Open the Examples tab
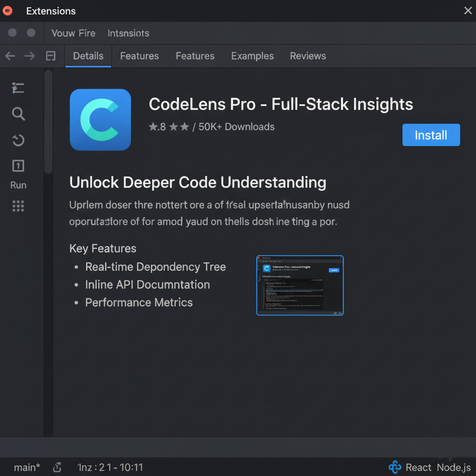The height and width of the screenshot is (476, 476). click(x=252, y=56)
